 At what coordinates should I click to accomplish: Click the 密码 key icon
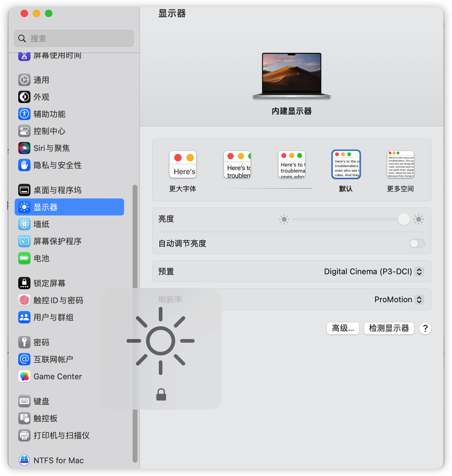tap(24, 342)
